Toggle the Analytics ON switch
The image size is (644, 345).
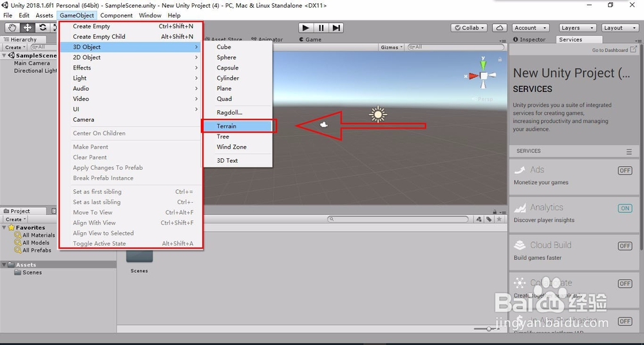pos(625,209)
